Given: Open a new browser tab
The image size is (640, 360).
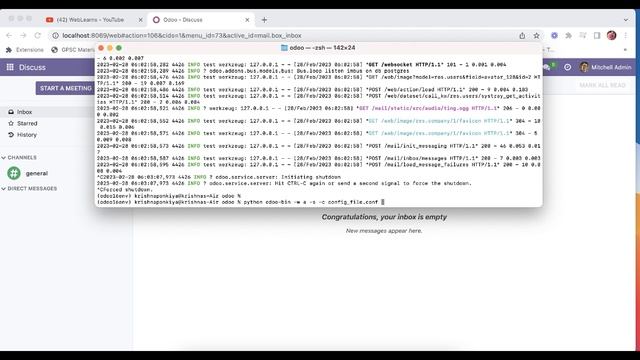Looking at the screenshot, I should pos(264,20).
